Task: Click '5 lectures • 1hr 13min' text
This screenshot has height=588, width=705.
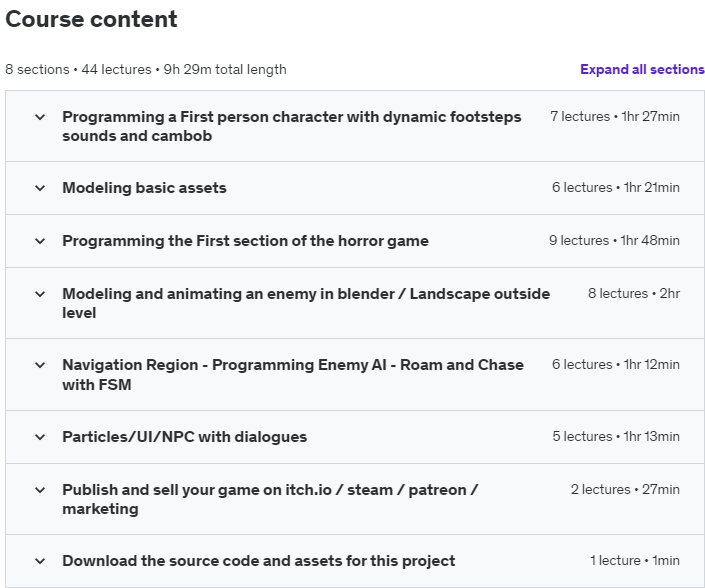Action: (616, 437)
